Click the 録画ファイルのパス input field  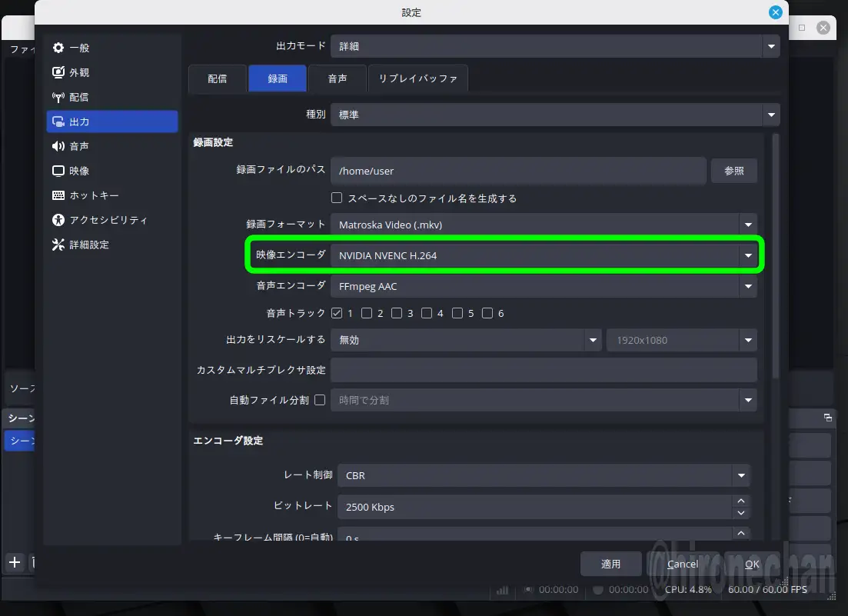pos(517,171)
